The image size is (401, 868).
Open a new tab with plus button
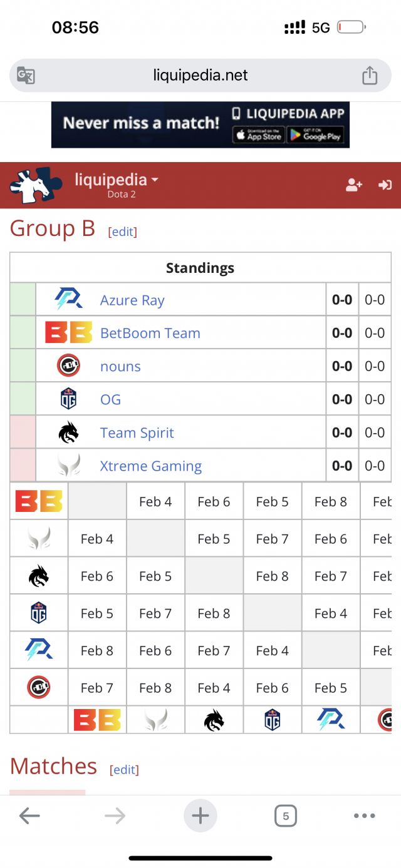click(x=200, y=815)
